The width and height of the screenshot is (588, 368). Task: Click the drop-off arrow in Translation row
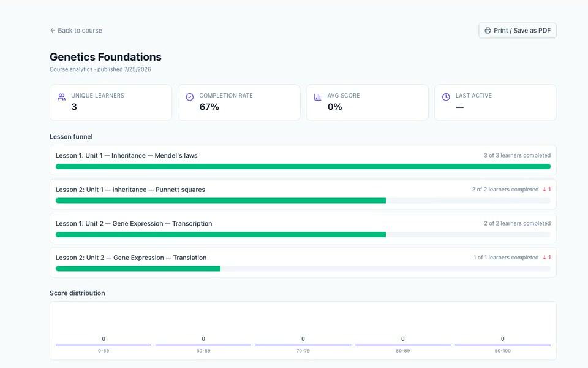[545, 258]
